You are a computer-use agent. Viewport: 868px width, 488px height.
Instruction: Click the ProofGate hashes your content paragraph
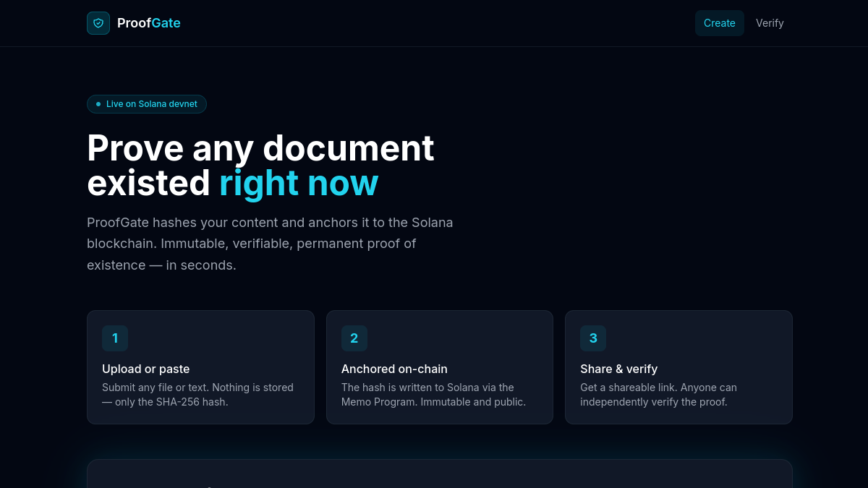[270, 244]
